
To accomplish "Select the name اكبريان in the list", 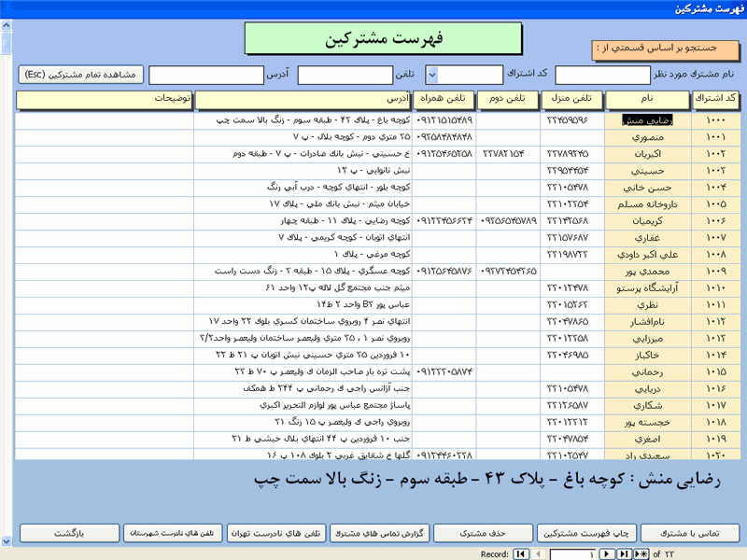I will tap(647, 154).
